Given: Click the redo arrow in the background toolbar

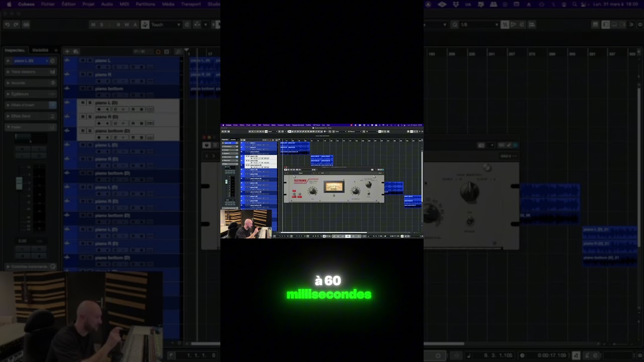Looking at the screenshot, I should coord(16,25).
